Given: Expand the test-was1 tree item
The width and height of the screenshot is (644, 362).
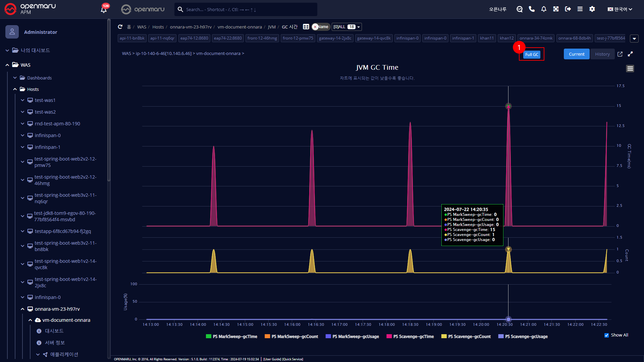Looking at the screenshot, I should pos(22,100).
